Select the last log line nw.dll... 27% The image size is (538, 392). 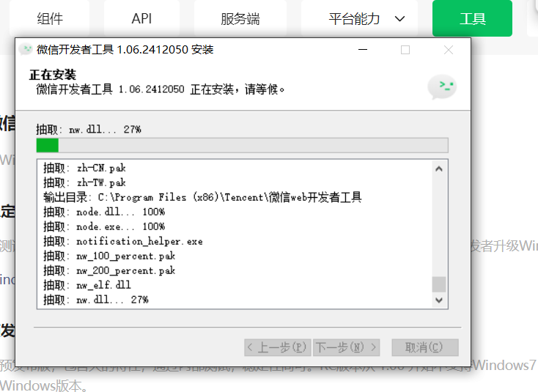click(x=96, y=300)
